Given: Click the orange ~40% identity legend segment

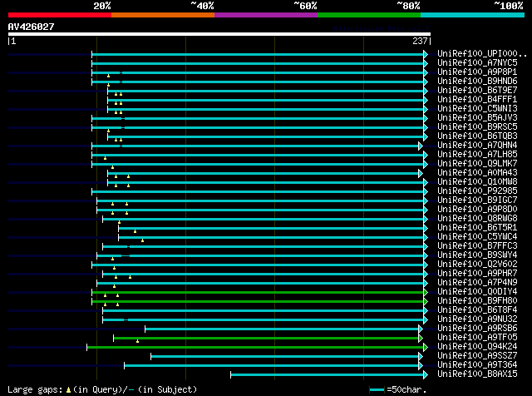Looking at the screenshot, I should [x=163, y=15].
